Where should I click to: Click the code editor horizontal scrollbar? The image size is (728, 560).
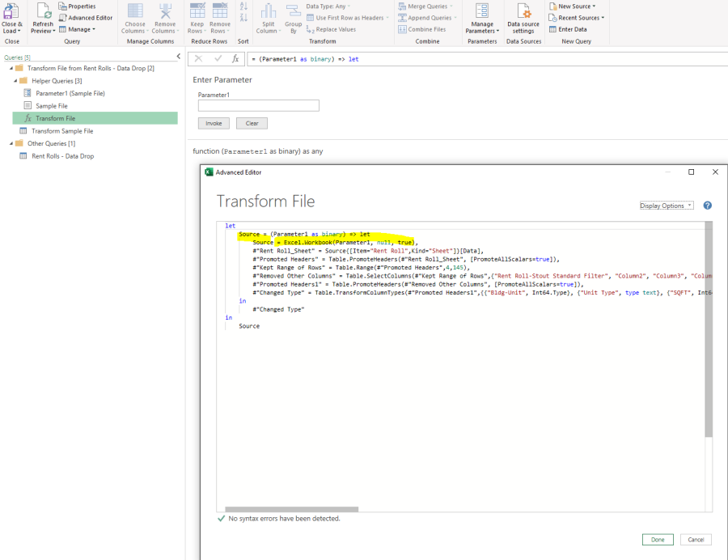[x=291, y=509]
